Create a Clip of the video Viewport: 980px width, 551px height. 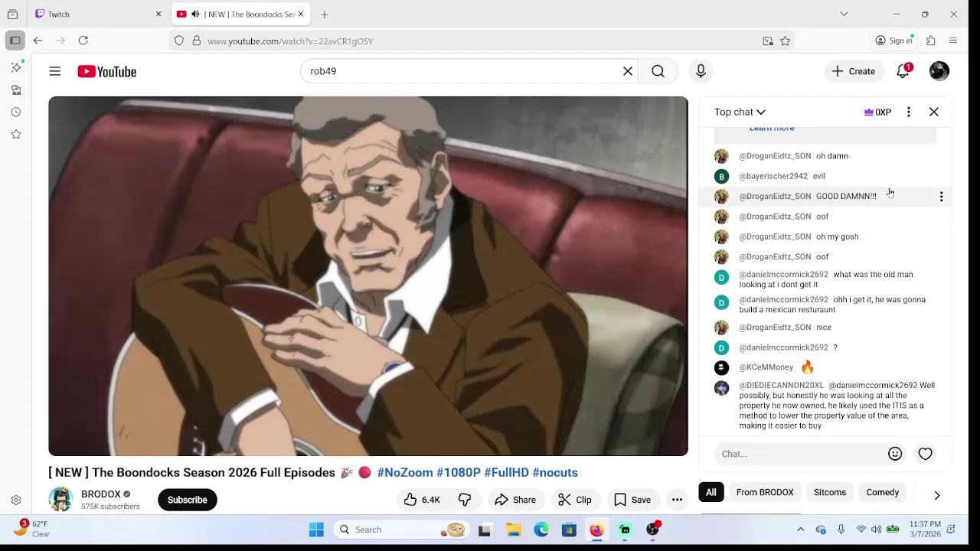point(575,500)
